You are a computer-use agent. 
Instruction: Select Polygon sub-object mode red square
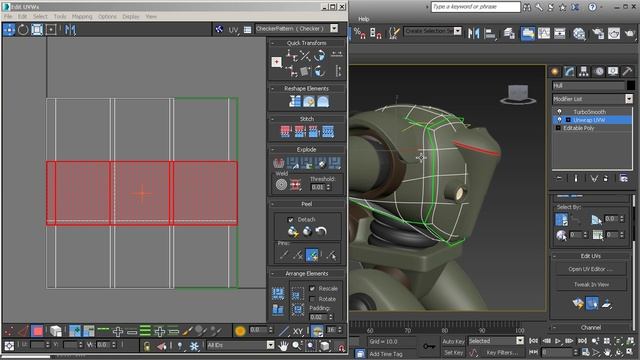pyautogui.click(x=37, y=331)
